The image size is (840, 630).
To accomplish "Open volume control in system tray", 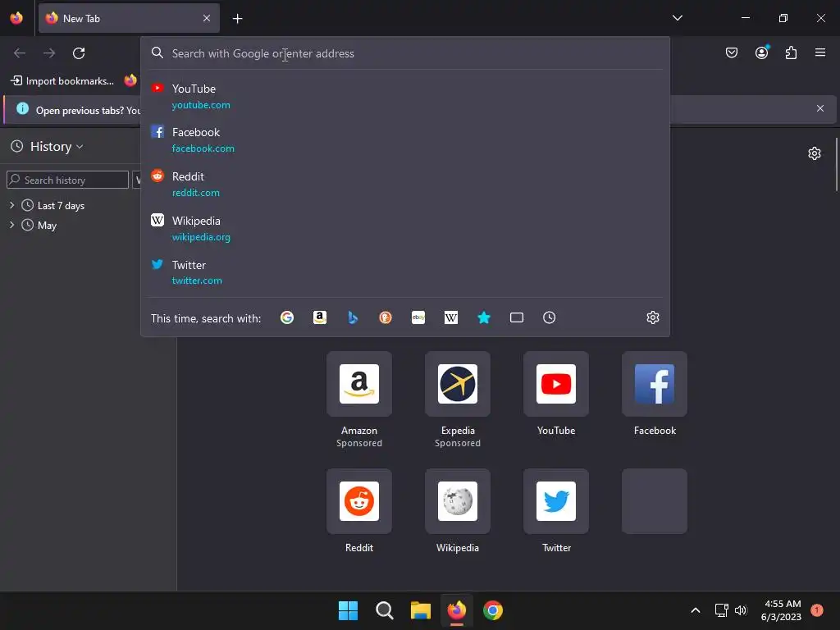I will pos(741,610).
